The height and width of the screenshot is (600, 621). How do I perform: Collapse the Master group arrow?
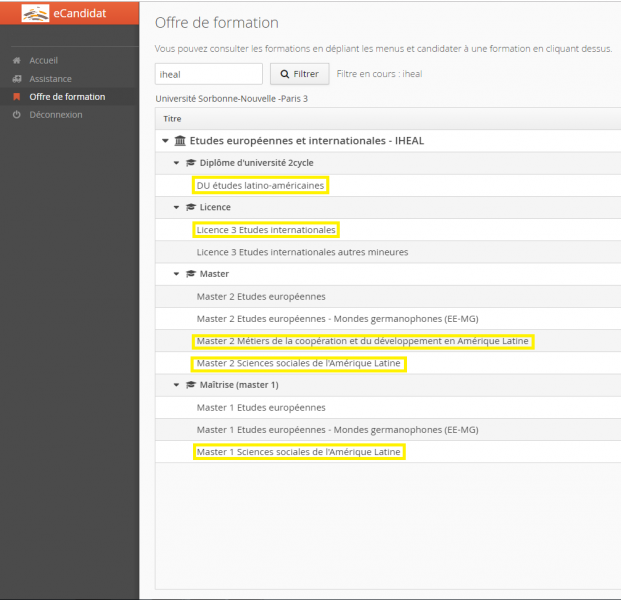(x=177, y=274)
